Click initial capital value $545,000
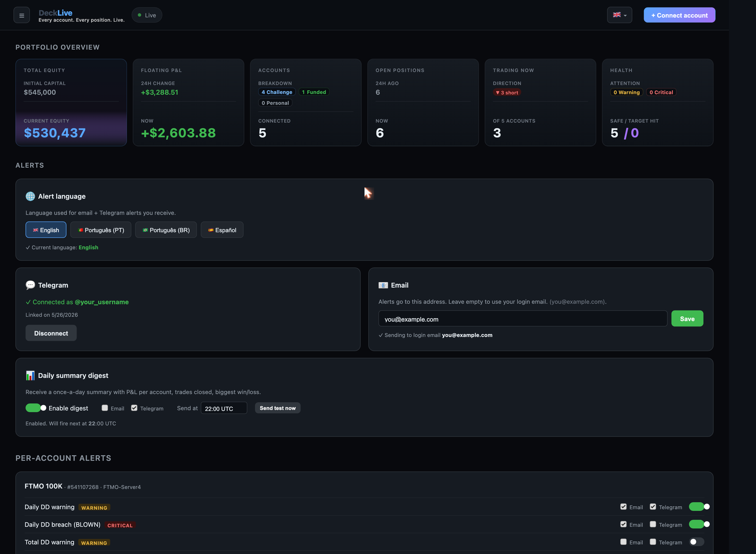The height and width of the screenshot is (554, 756). (40, 93)
